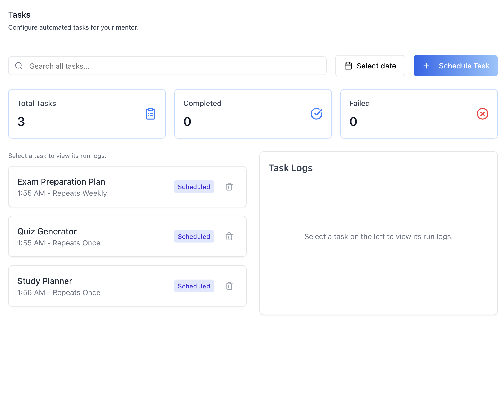Viewport: 504px width, 420px height.
Task: Click '1:55 AM - Repeats Weekly' text
Action: coord(62,193)
